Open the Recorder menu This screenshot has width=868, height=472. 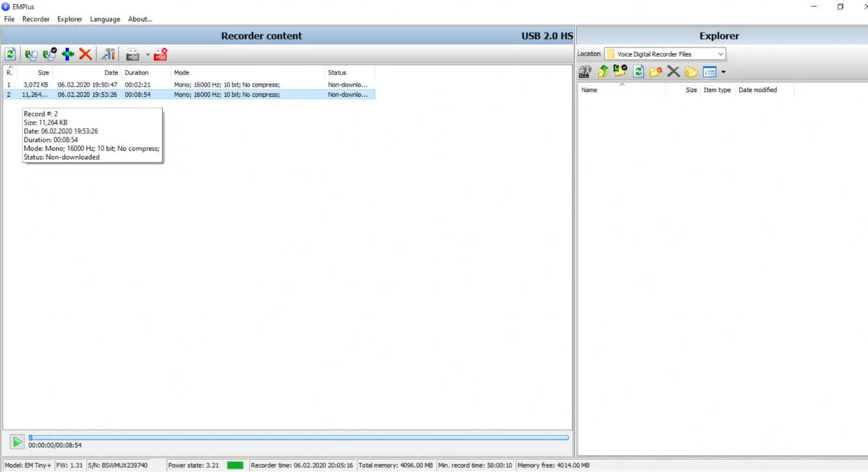click(36, 19)
